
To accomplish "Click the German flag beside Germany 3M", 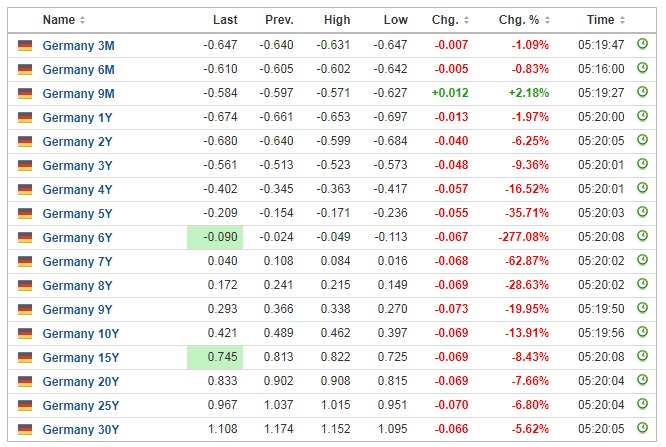I will coord(25,45).
